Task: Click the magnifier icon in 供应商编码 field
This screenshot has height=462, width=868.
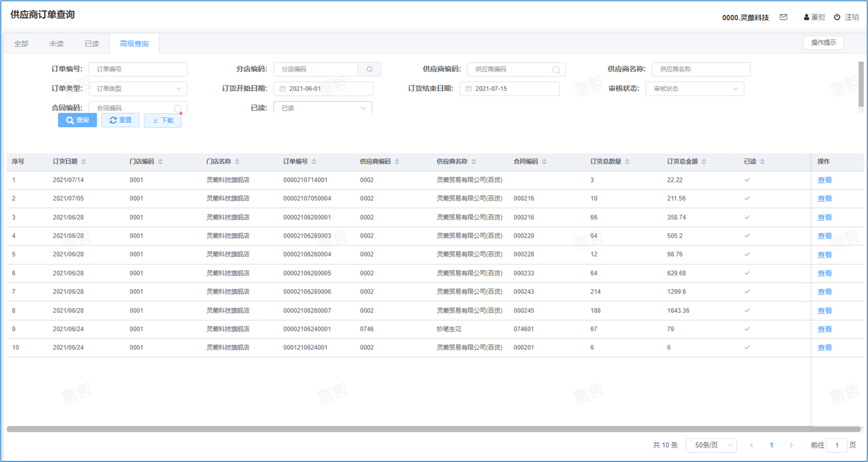Action: [x=556, y=70]
